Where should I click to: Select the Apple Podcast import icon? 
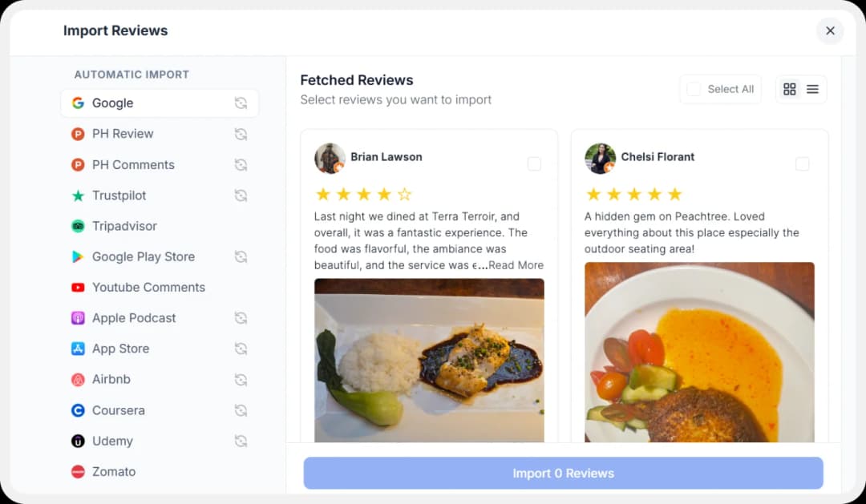(78, 318)
